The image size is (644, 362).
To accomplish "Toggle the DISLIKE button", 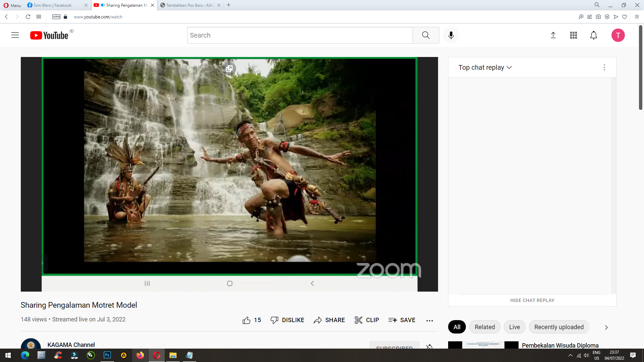I will (x=287, y=320).
